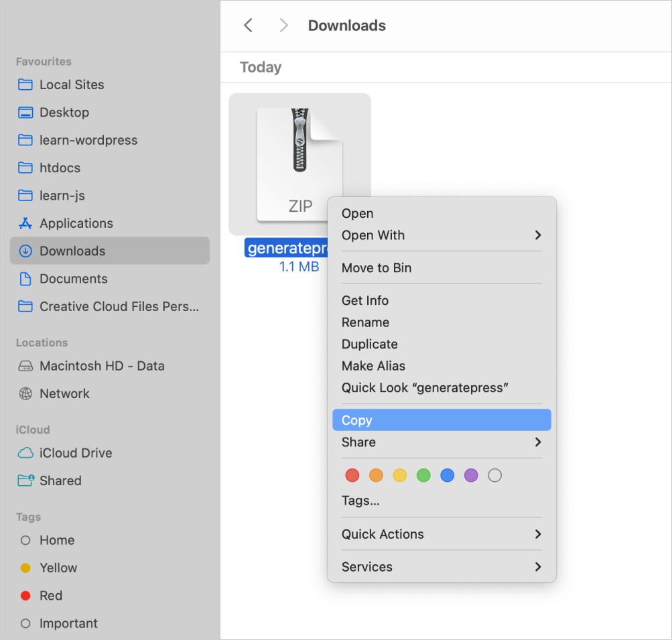Expand the Open With submenu arrow
The image size is (672, 640).
pos(538,235)
